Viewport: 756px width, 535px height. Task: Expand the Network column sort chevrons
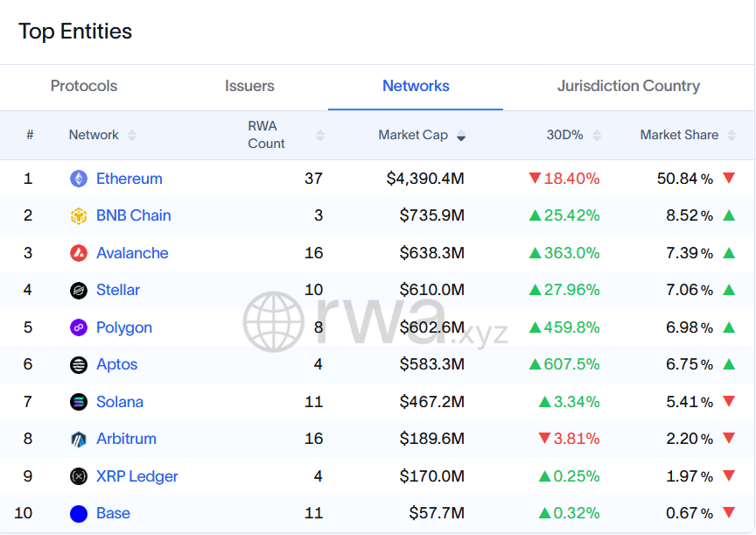132,136
